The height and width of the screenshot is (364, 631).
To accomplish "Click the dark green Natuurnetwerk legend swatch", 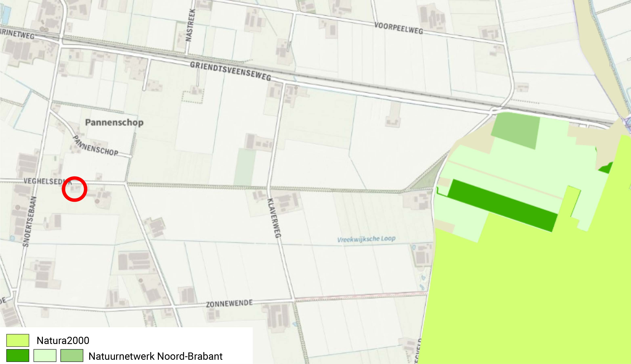I will pyautogui.click(x=18, y=356).
